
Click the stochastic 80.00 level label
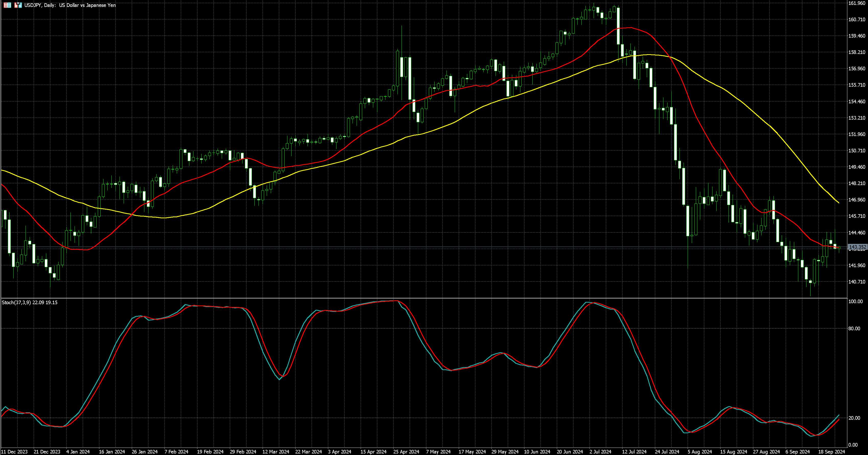854,328
